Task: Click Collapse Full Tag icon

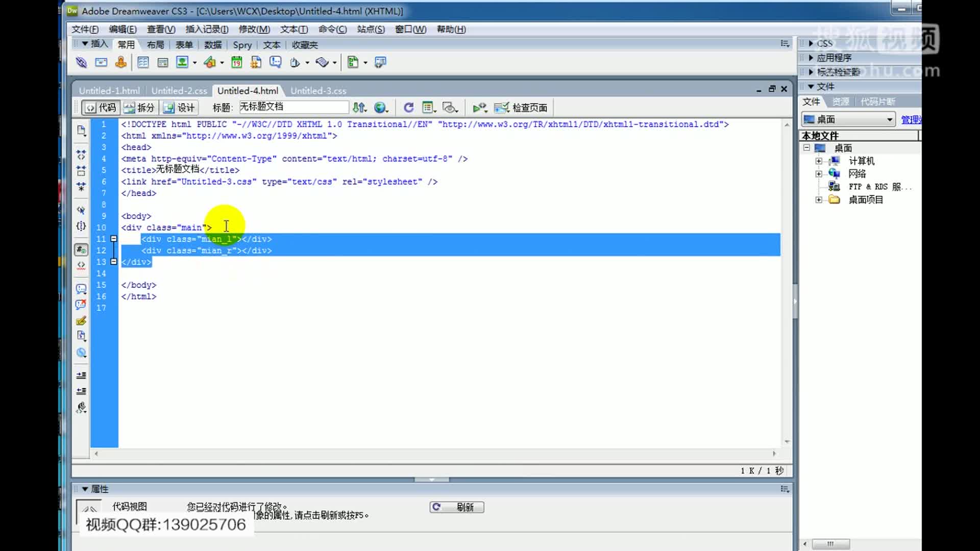Action: click(x=81, y=154)
